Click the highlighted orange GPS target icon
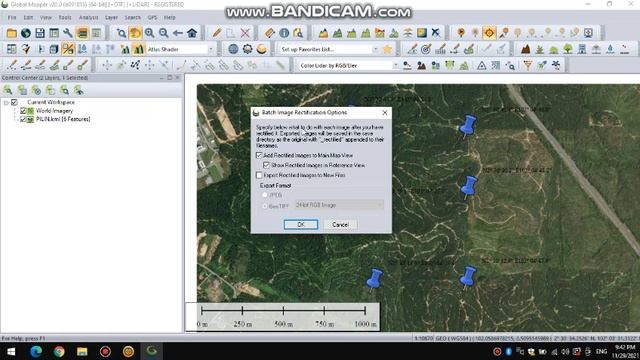The image size is (640, 360). [489, 33]
